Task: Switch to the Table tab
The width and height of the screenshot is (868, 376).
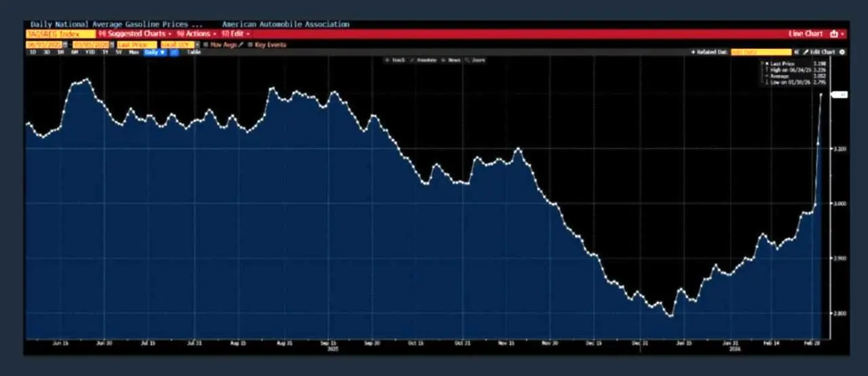Action: 193,52
